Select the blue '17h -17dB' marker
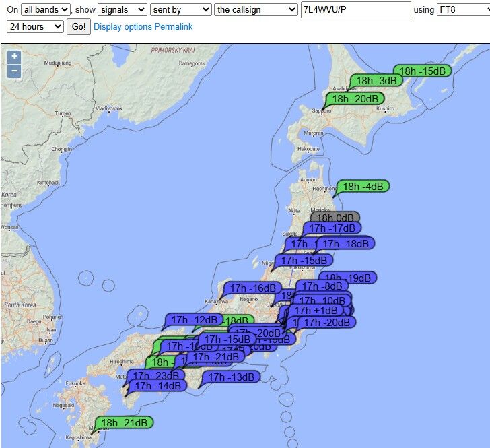The width and height of the screenshot is (490, 448). point(332,228)
